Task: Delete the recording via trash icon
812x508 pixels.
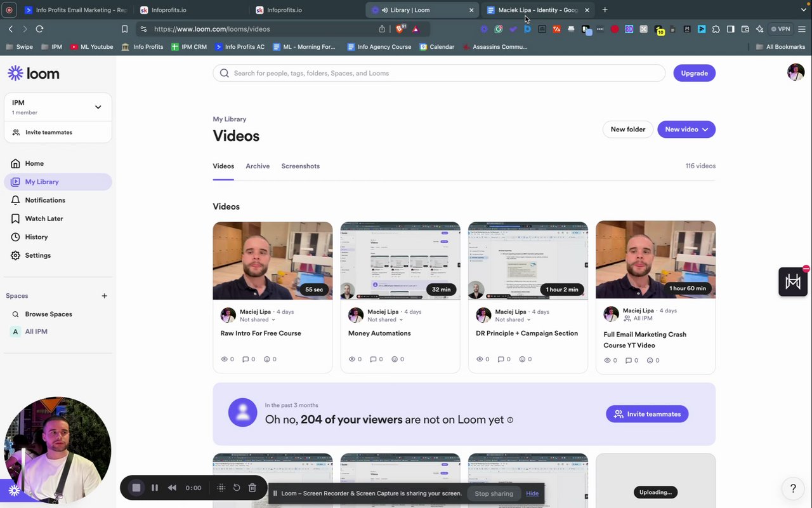Action: coord(252,488)
